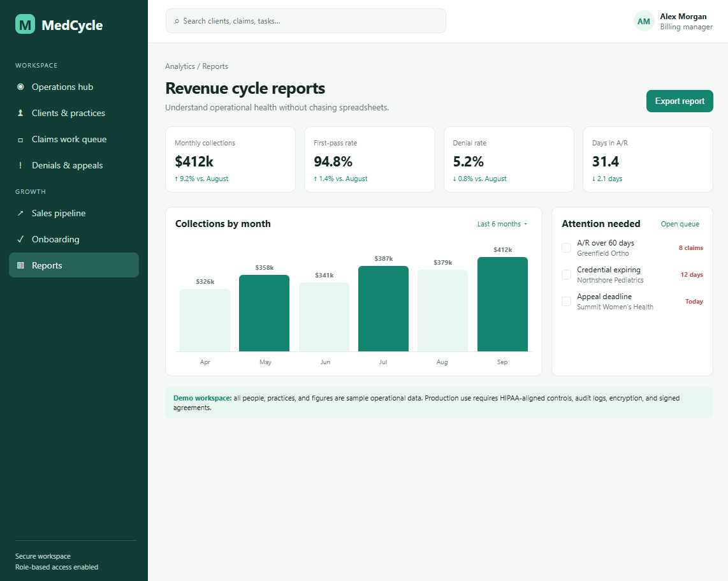Image resolution: width=728 pixels, height=581 pixels.
Task: Navigate to Denials & appeals
Action: click(x=74, y=165)
